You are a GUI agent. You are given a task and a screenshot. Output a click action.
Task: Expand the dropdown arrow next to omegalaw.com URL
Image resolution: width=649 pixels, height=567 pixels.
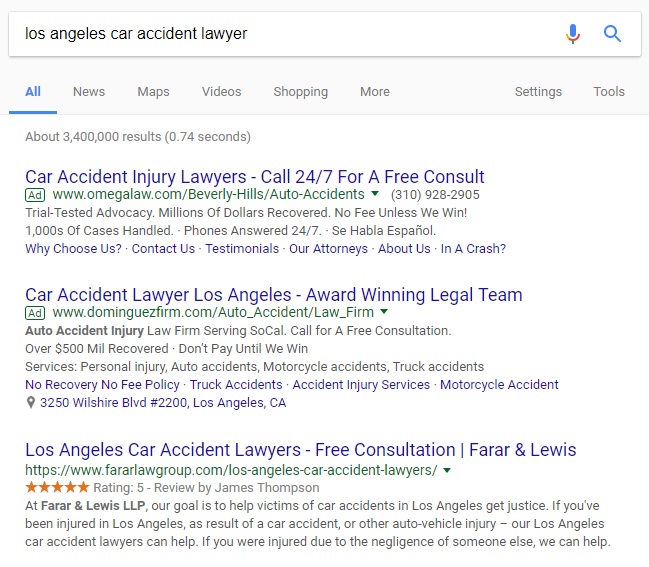point(375,193)
